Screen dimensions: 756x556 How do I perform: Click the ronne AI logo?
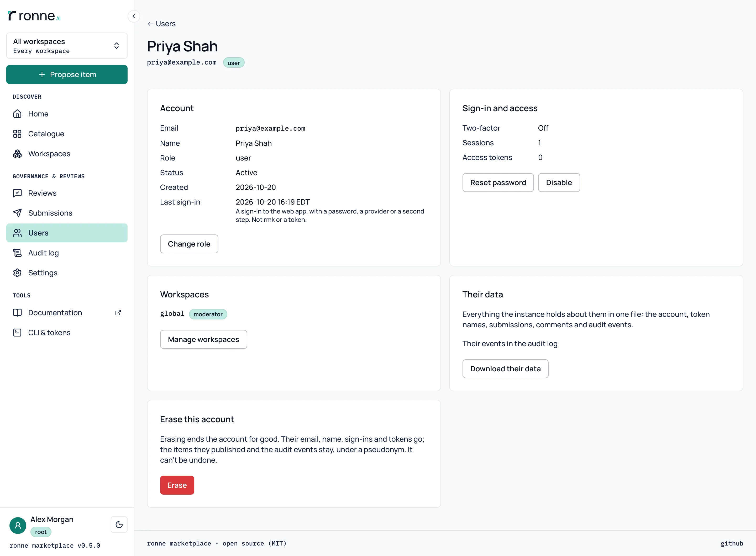34,16
